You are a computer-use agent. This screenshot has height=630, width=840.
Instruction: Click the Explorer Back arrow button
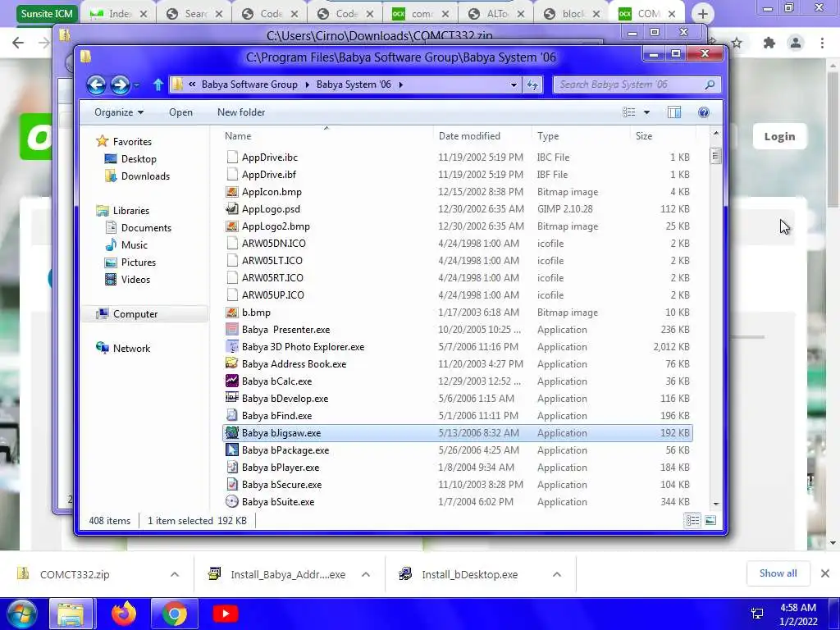pos(97,84)
